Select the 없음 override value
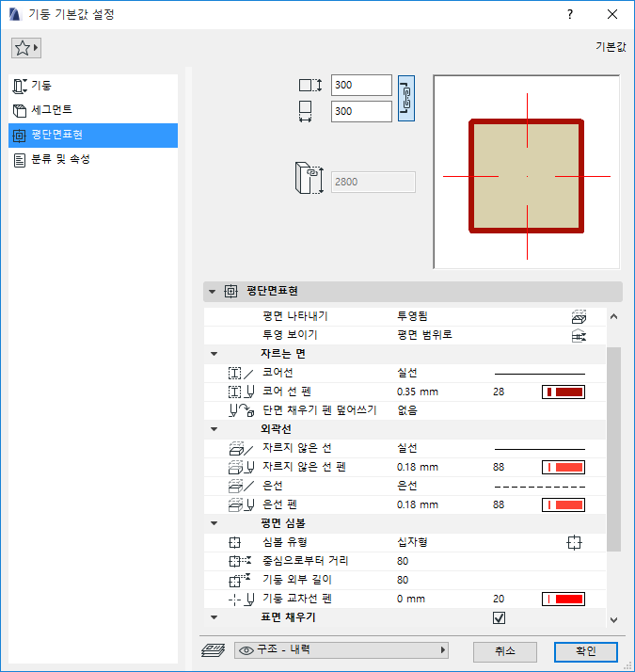Screen dimensions: 635x672 point(407,410)
